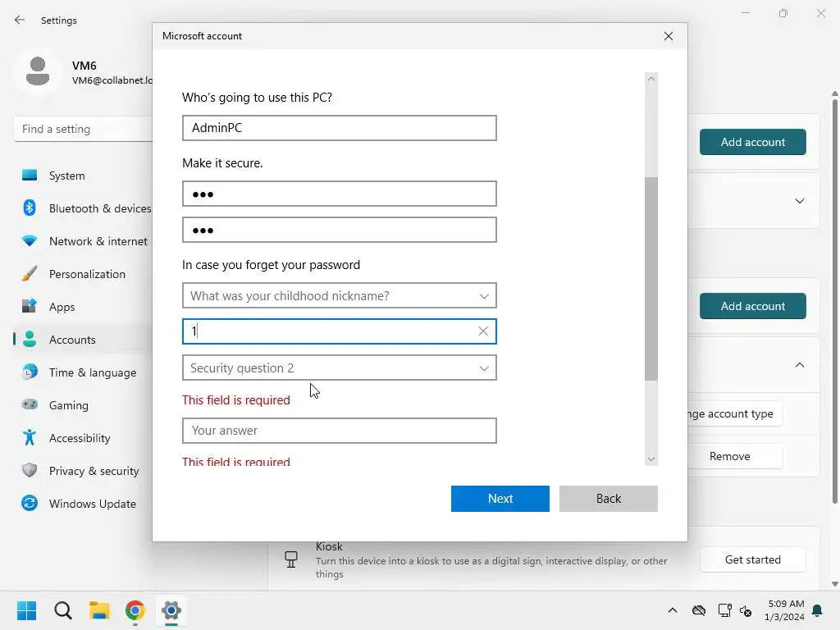Clear the security answer with X icon
This screenshot has height=630, width=840.
(482, 331)
